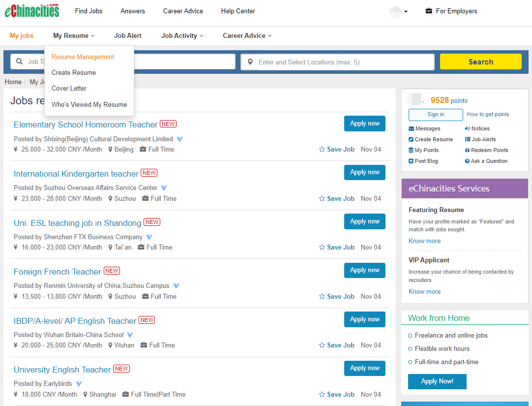Click the search magnifier icon in job field
Viewport: 532px width, 406px height.
tap(19, 62)
